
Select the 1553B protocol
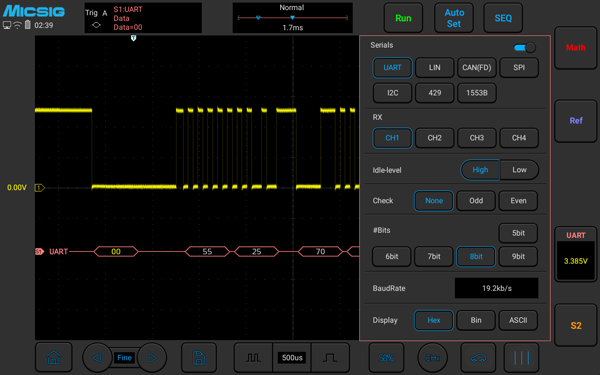point(477,93)
